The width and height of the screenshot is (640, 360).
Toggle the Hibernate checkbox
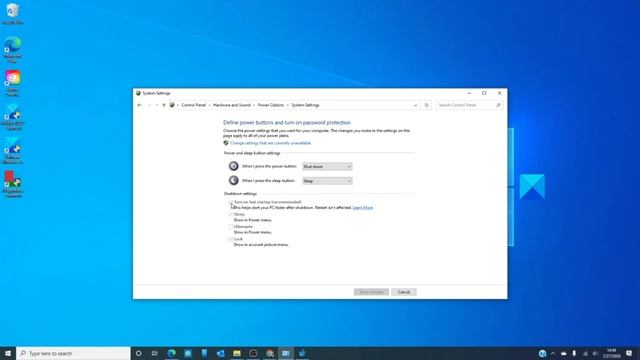pyautogui.click(x=231, y=227)
